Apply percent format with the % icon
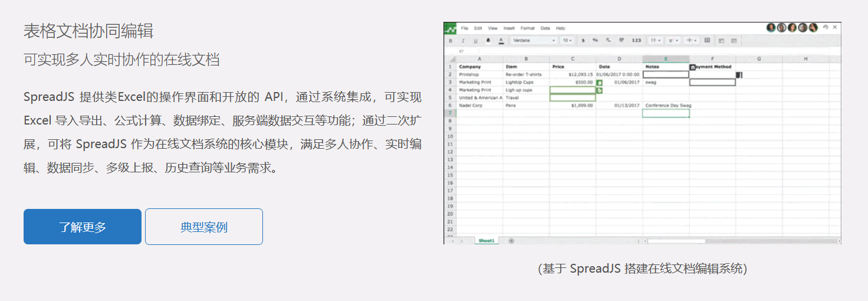 click(x=595, y=40)
